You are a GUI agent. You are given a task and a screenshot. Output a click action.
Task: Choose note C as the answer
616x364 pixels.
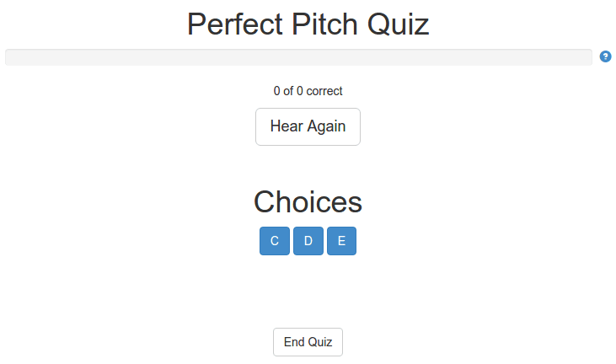(x=275, y=241)
